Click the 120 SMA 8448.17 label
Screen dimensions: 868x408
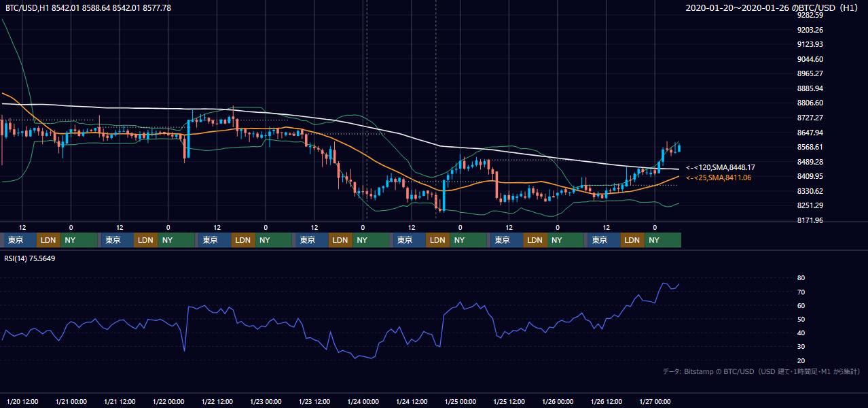721,167
